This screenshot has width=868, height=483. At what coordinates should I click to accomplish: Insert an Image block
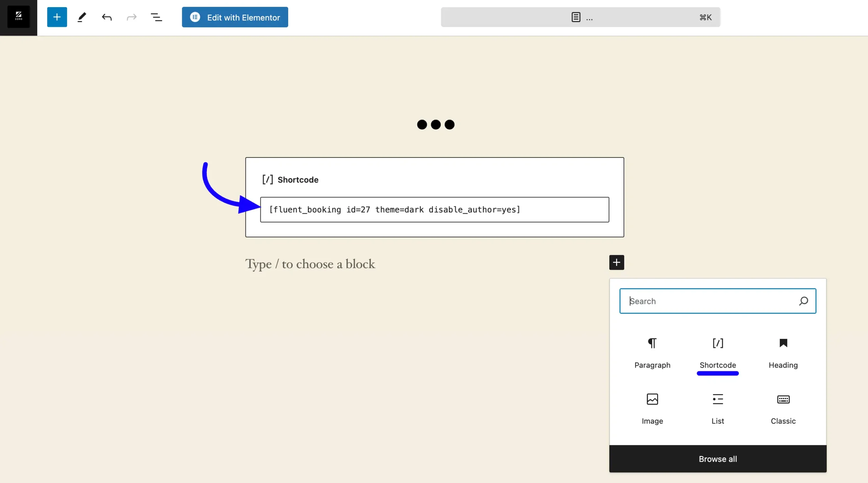[652, 409]
